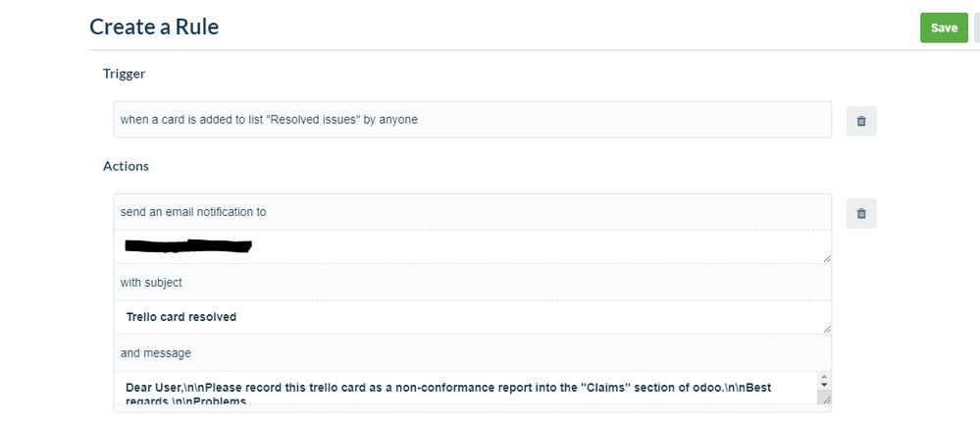
Task: Remove the email action via trash icon
Action: (x=861, y=213)
